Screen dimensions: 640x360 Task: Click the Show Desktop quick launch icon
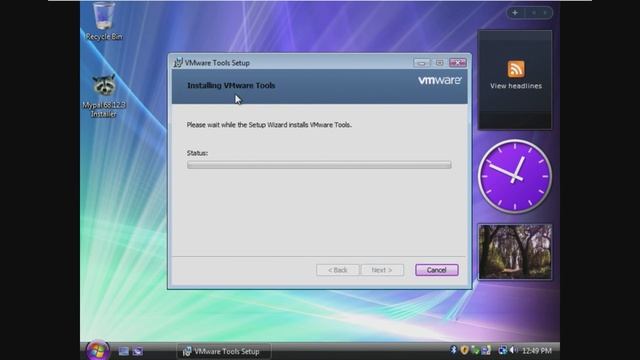click(124, 351)
